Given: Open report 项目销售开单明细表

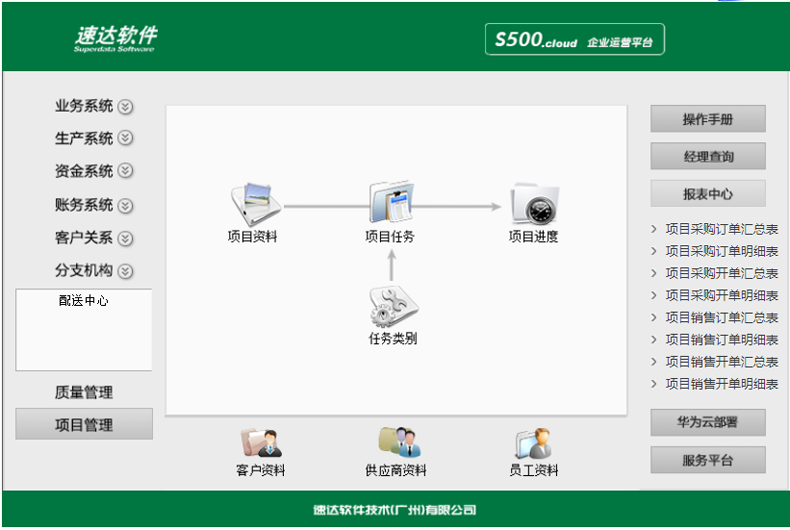Looking at the screenshot, I should tap(721, 384).
